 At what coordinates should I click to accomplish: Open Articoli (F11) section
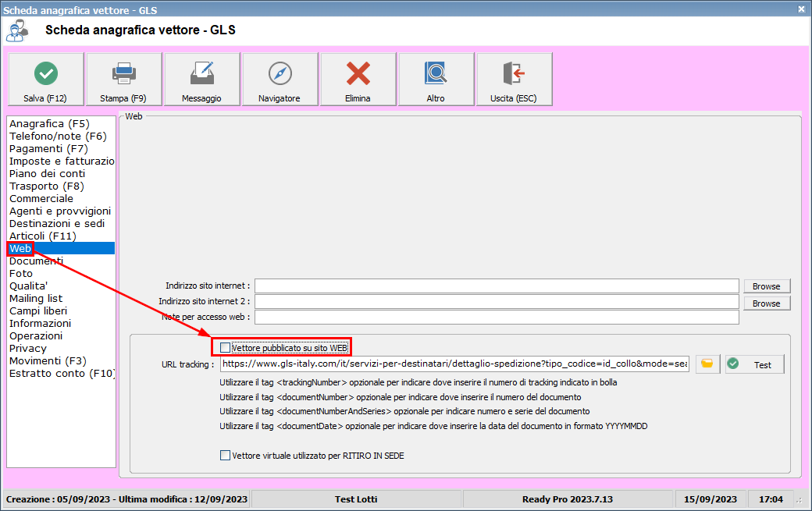coord(61,236)
